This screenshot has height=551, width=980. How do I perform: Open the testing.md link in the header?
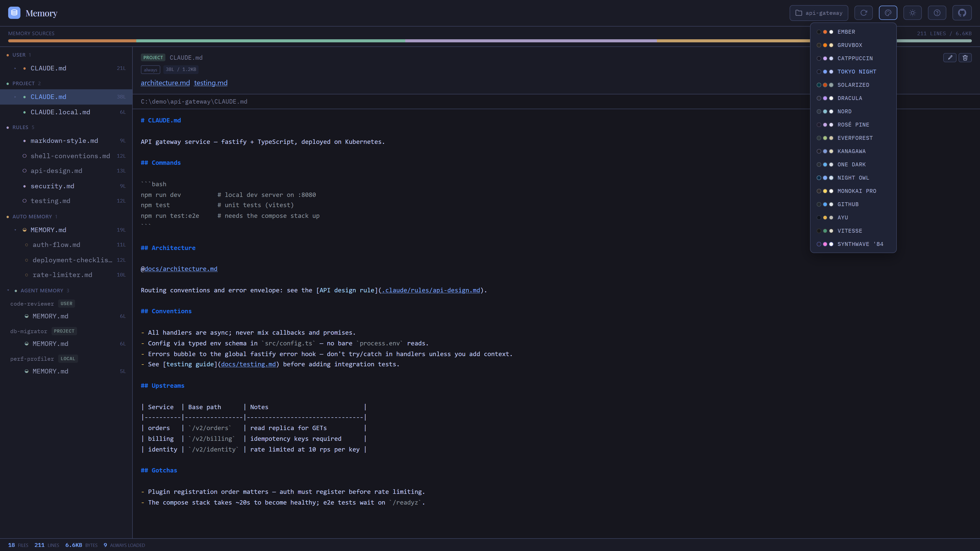211,83
